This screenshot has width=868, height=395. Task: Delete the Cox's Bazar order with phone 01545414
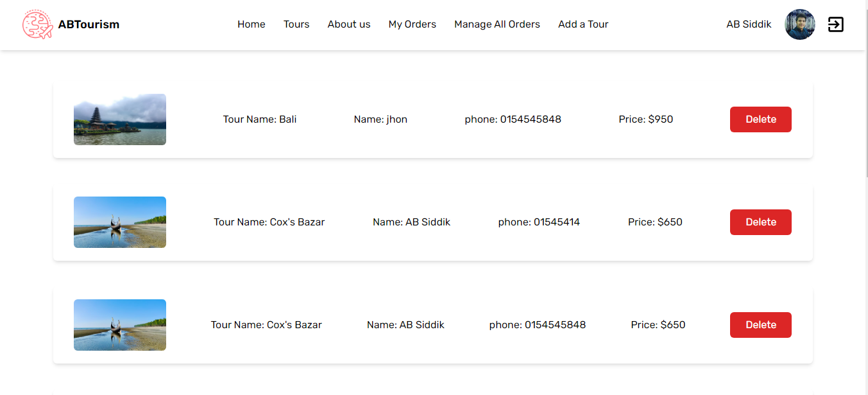click(760, 222)
